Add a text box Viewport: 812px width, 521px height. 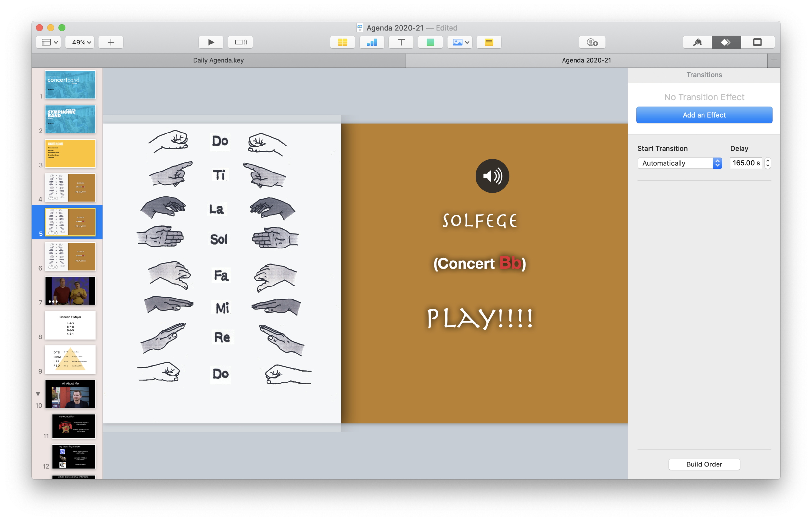point(401,42)
